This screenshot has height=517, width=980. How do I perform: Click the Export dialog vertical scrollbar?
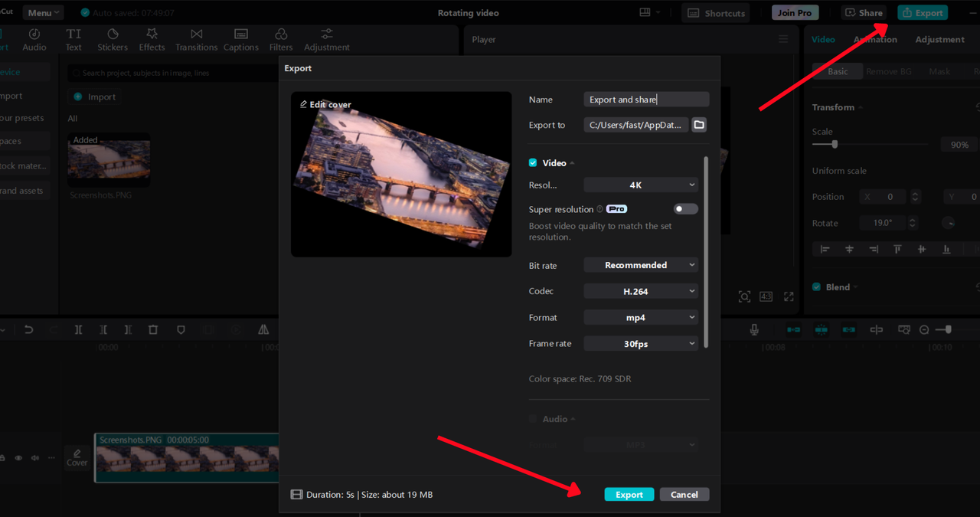706,253
